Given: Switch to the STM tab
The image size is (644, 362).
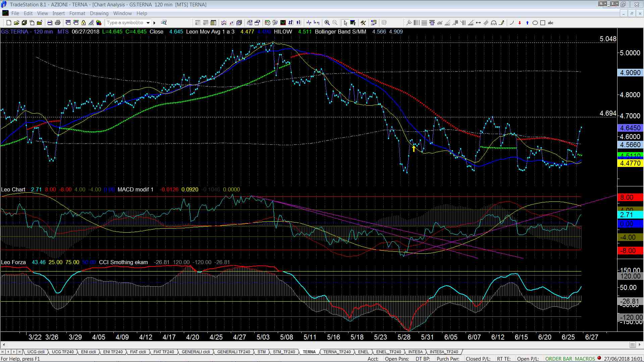Looking at the screenshot, I should coord(262,352).
